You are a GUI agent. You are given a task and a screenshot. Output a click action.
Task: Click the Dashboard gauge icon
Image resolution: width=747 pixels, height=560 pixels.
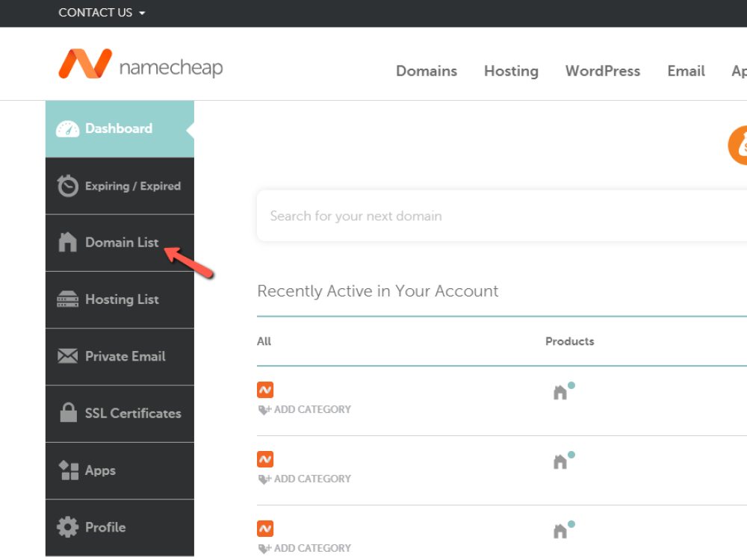[67, 129]
